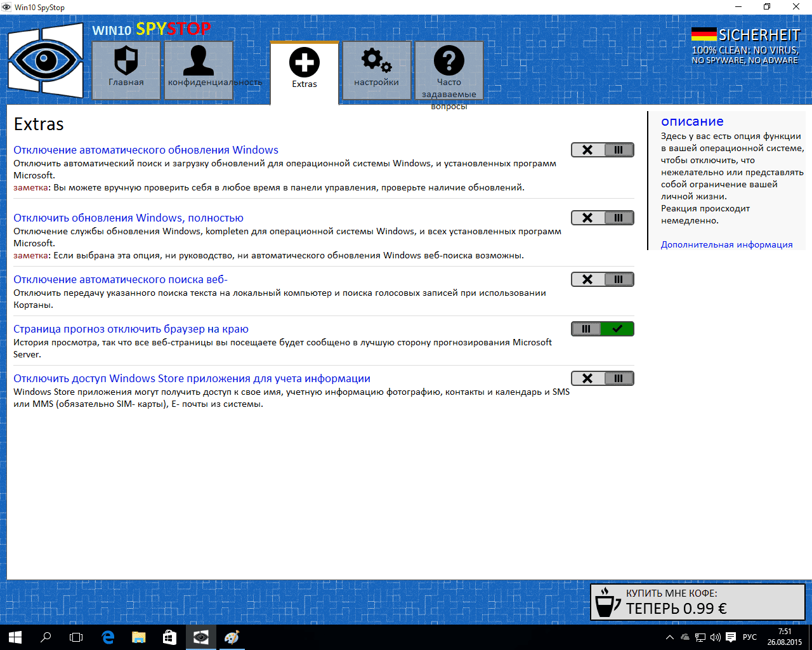The height and width of the screenshot is (650, 812).
Task: Click the volume speaker tray icon
Action: point(716,637)
